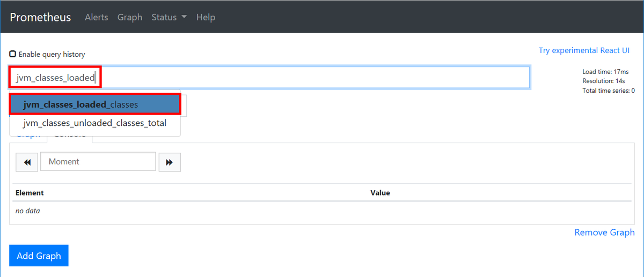Go to the Graph page
Image resolution: width=644 pixels, height=277 pixels.
pyautogui.click(x=130, y=17)
